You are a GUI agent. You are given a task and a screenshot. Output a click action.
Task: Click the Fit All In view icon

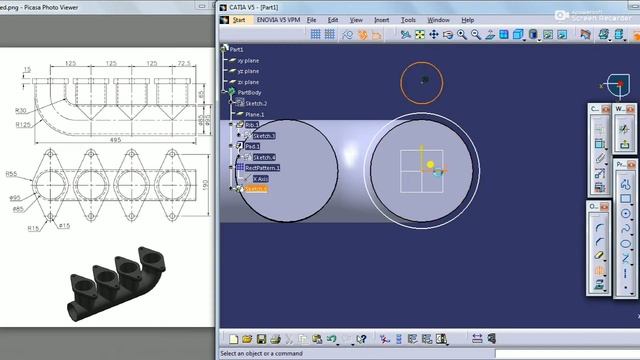click(420, 35)
